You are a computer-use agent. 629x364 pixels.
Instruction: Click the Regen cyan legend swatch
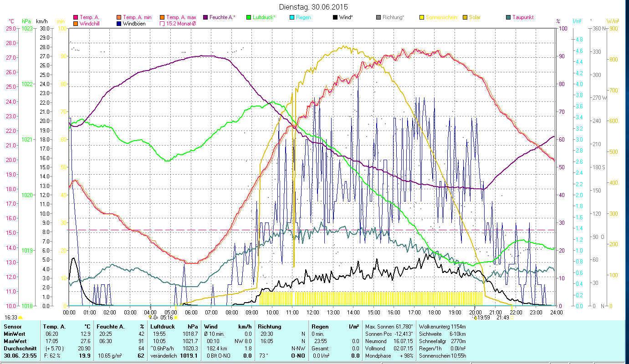292,17
